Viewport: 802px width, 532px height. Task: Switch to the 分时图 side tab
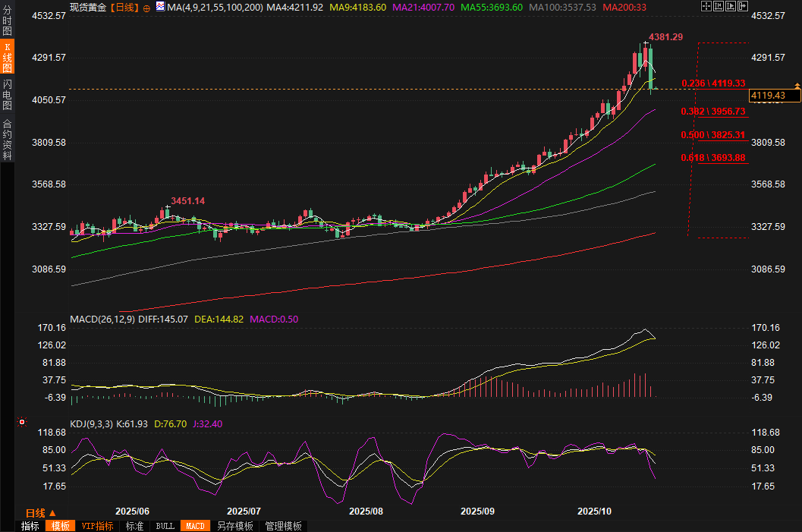[7, 23]
